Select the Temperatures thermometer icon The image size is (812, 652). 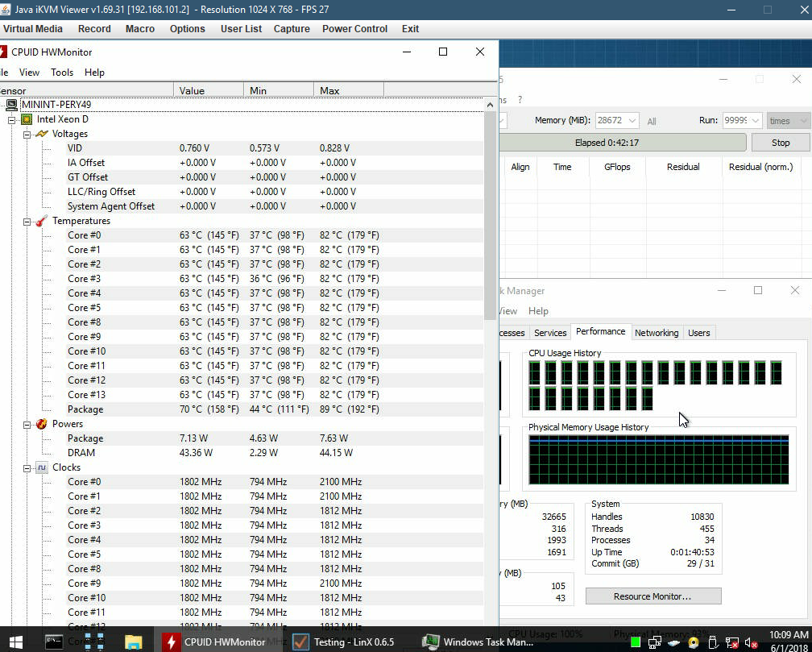41,221
